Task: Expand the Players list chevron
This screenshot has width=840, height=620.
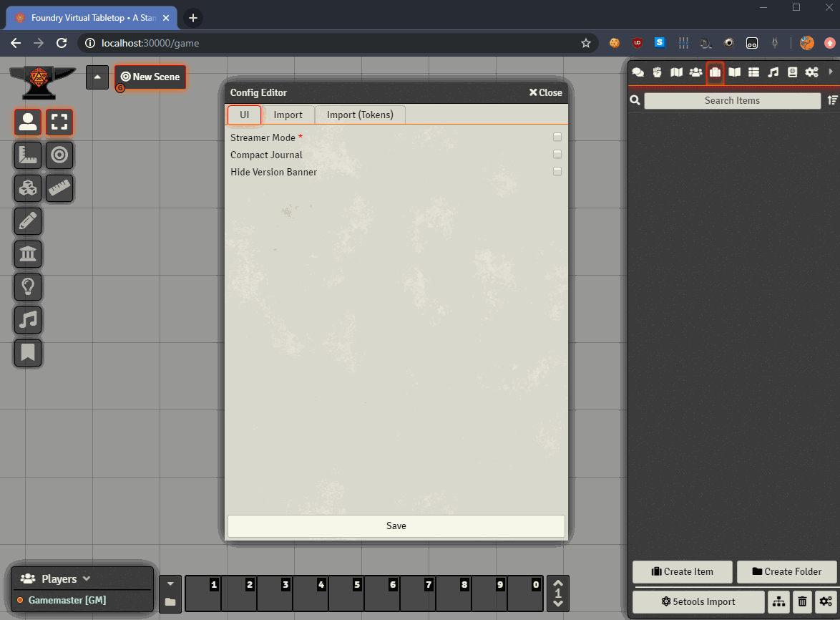Action: click(x=87, y=578)
